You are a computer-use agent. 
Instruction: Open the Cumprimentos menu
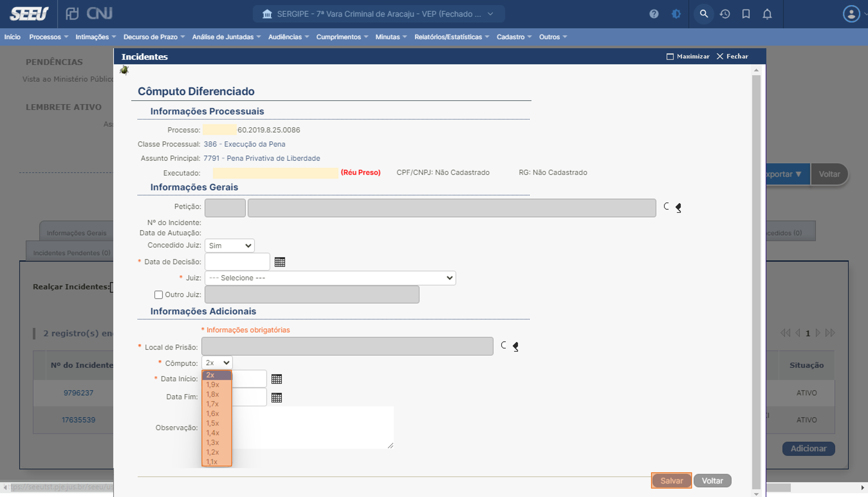pos(342,37)
